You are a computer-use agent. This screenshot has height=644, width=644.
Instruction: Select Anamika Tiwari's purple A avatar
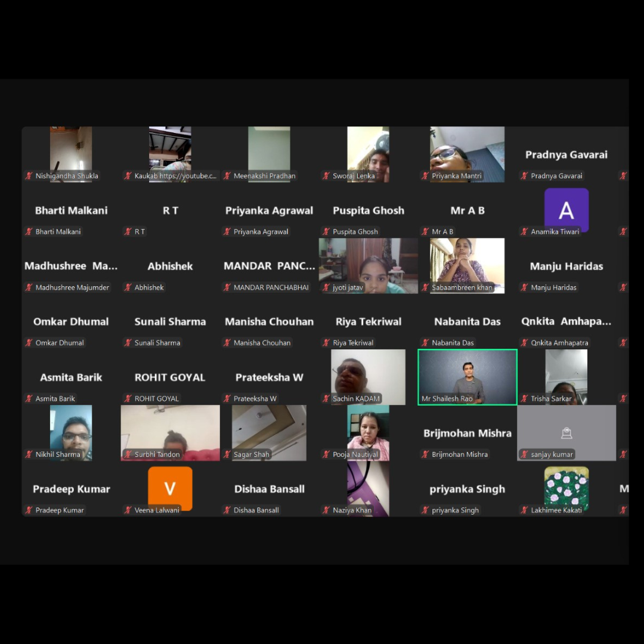[x=566, y=209]
